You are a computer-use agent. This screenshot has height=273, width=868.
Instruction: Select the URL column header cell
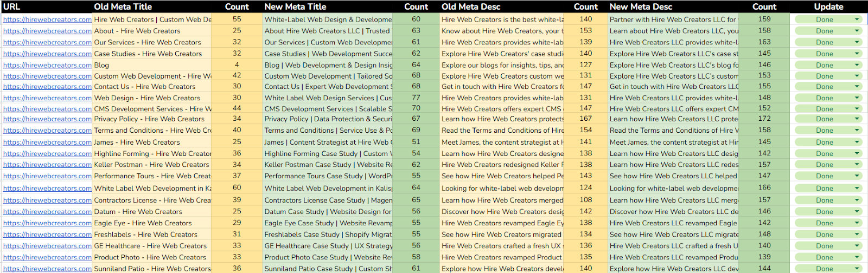(x=11, y=6)
